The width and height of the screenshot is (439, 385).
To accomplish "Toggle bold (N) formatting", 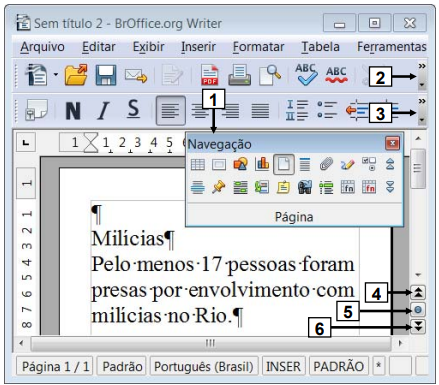I will pos(73,110).
